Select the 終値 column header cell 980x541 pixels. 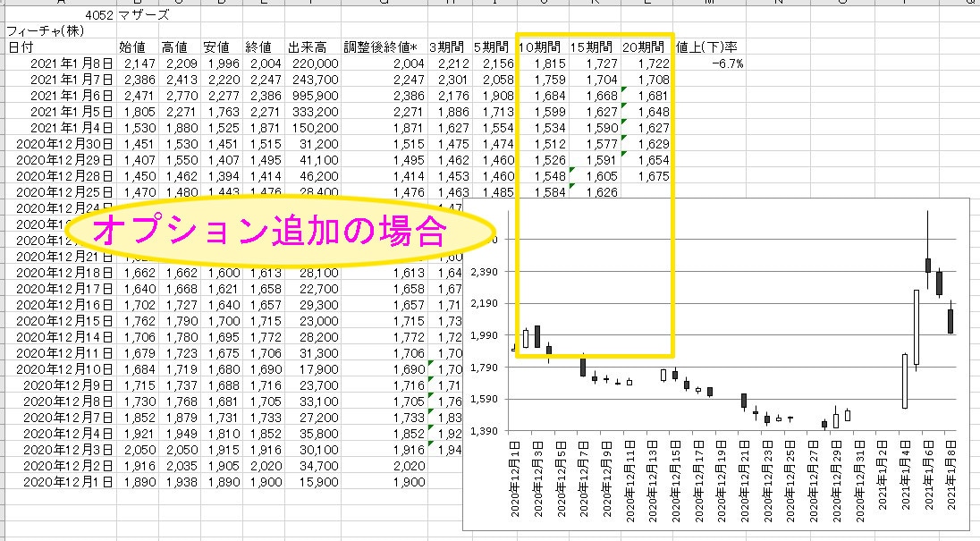click(263, 47)
